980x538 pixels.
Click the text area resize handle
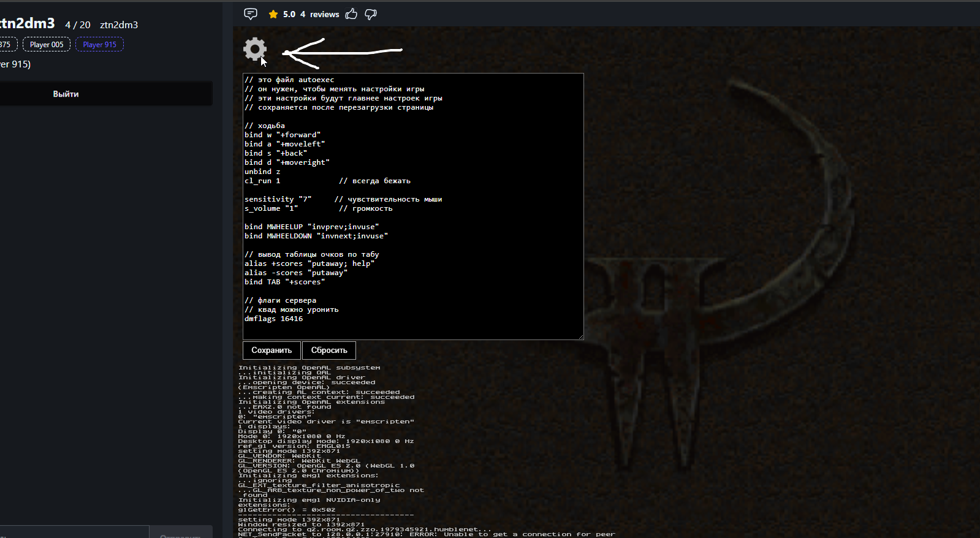click(x=580, y=336)
